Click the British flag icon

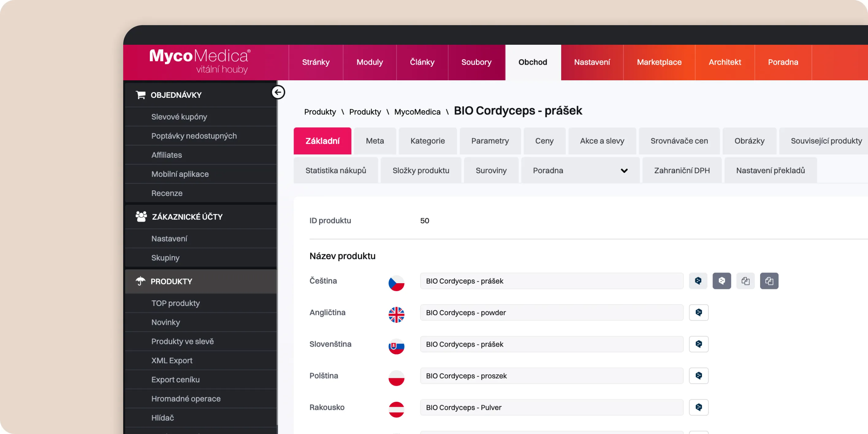tap(396, 315)
